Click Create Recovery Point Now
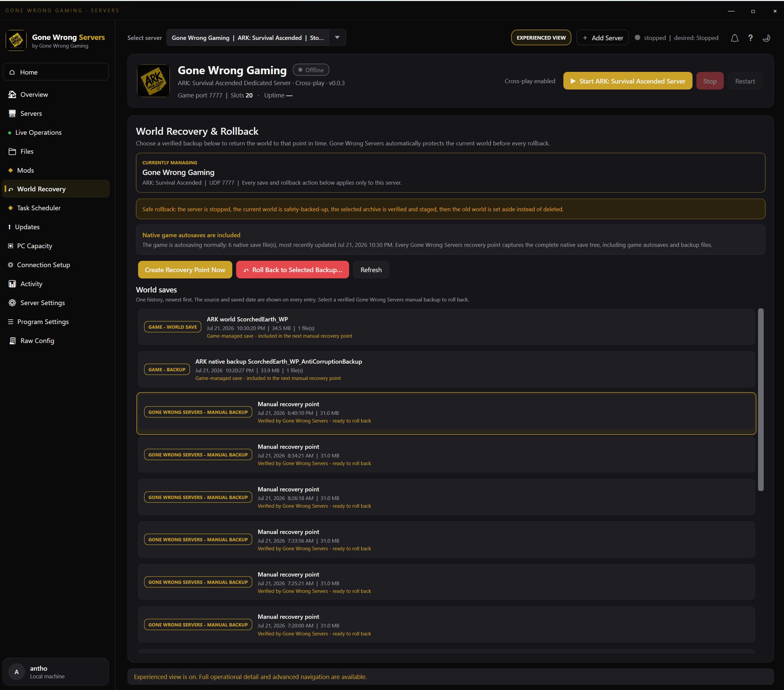Viewport: 784px width, 690px height. 185,269
